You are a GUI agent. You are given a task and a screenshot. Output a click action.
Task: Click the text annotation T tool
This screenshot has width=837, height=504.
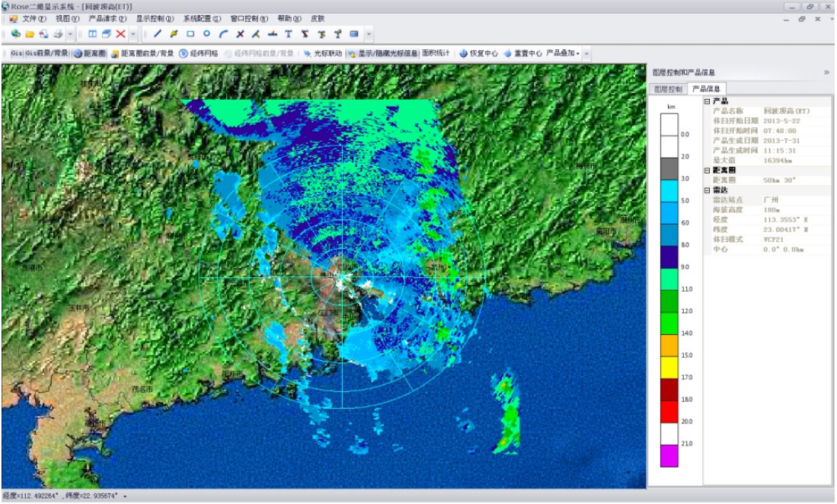[x=288, y=34]
